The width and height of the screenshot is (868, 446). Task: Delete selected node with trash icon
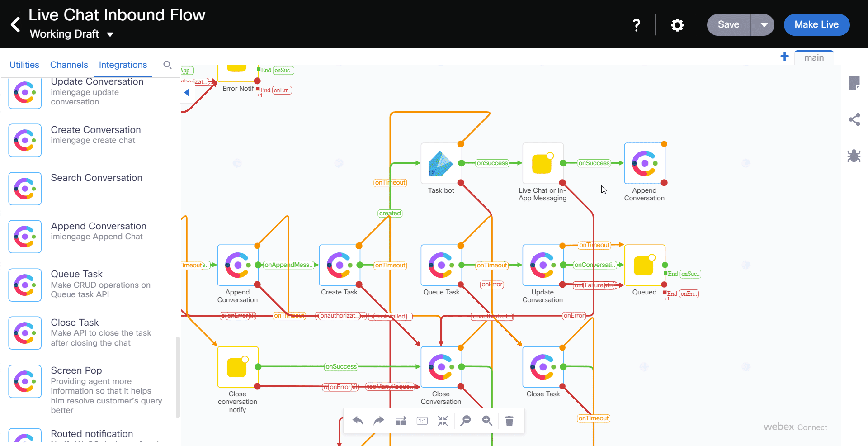click(x=509, y=421)
